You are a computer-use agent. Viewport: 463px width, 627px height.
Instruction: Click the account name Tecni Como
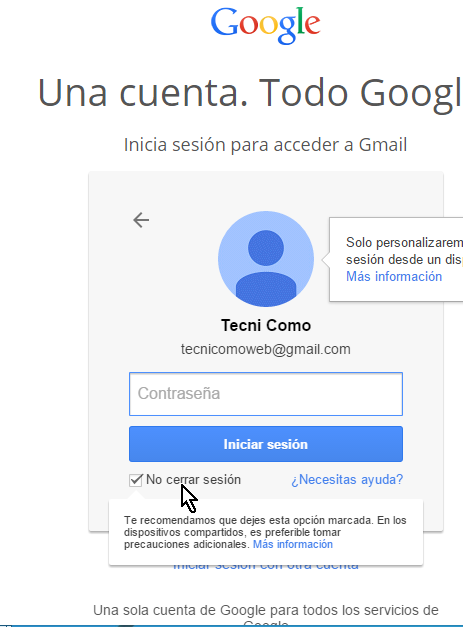tap(266, 325)
